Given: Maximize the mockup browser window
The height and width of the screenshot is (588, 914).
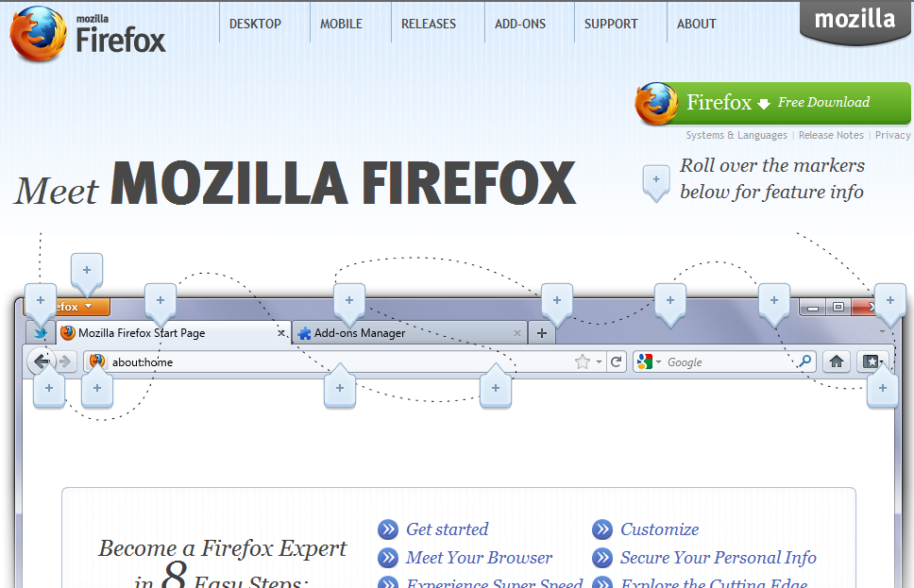Looking at the screenshot, I should pyautogui.click(x=838, y=307).
